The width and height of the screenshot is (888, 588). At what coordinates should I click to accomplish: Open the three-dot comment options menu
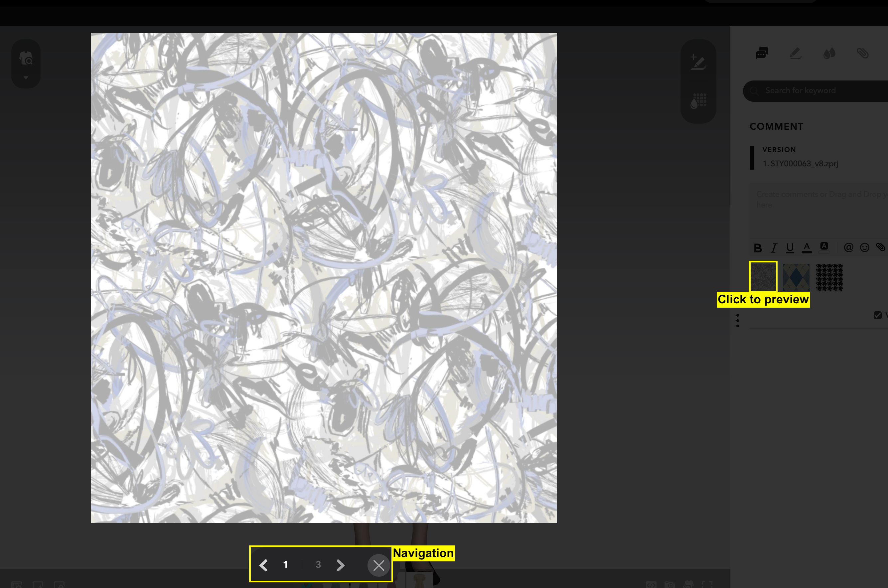737,321
